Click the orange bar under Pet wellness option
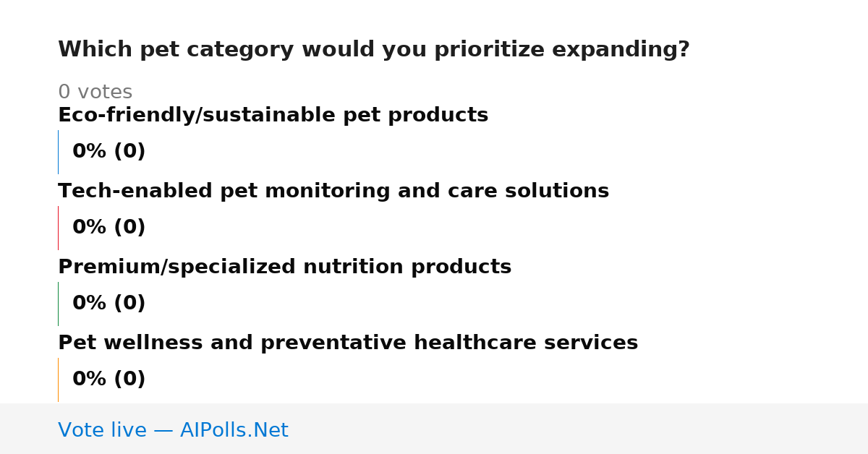 (x=58, y=380)
